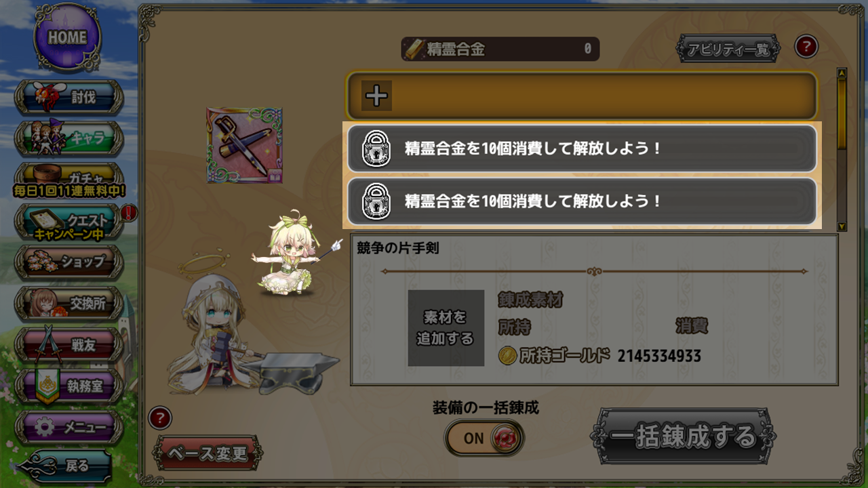The image size is (868, 488).
Task: Click the help icon above ベース変更
Action: click(160, 418)
